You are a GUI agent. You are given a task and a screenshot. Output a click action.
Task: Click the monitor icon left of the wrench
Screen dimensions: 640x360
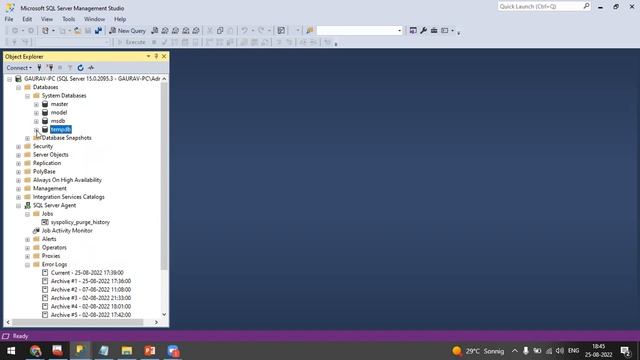click(413, 31)
